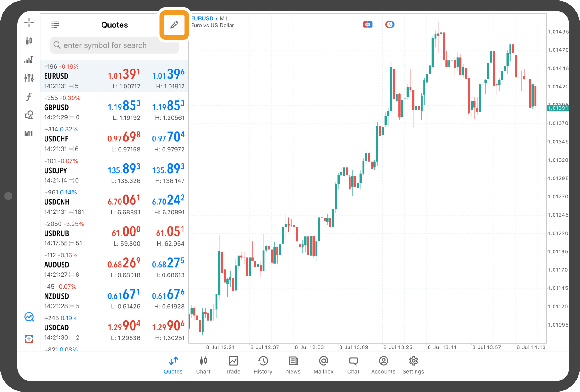Go to the Settings tab
580x392 pixels.
(x=413, y=365)
